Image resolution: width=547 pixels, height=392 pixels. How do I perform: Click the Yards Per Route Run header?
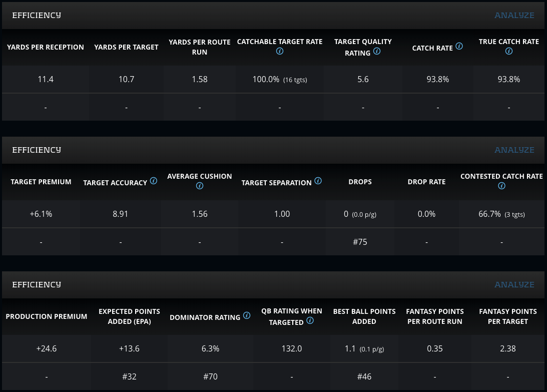[x=200, y=47]
